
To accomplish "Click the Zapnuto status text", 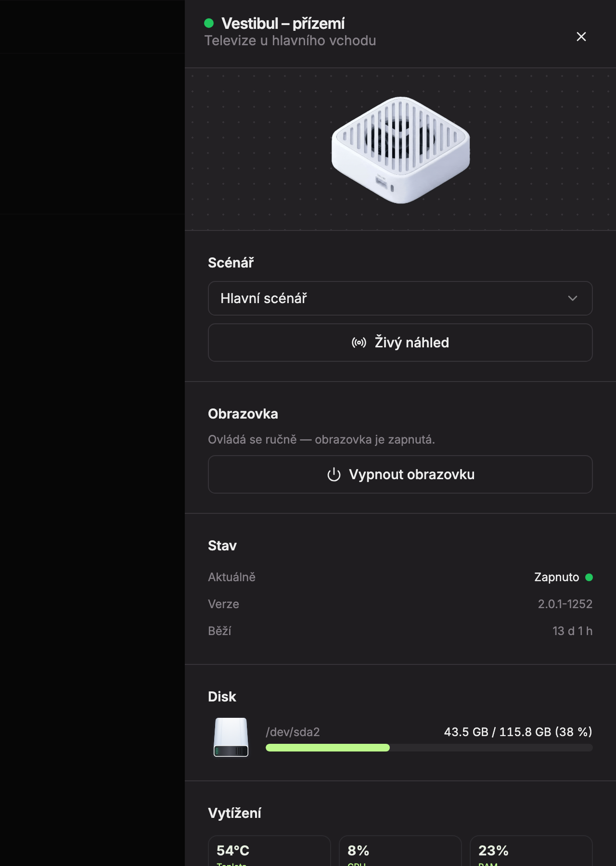I will (557, 577).
